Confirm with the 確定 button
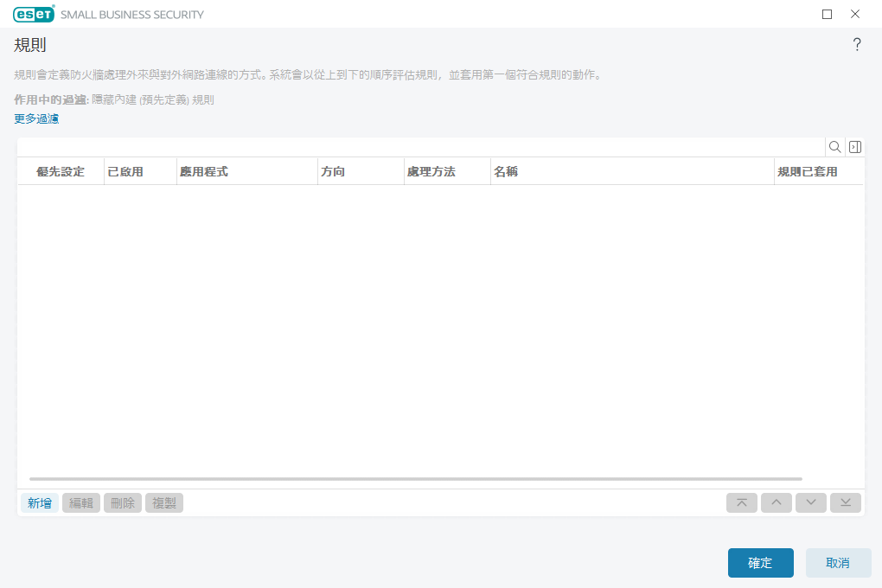 (x=760, y=563)
